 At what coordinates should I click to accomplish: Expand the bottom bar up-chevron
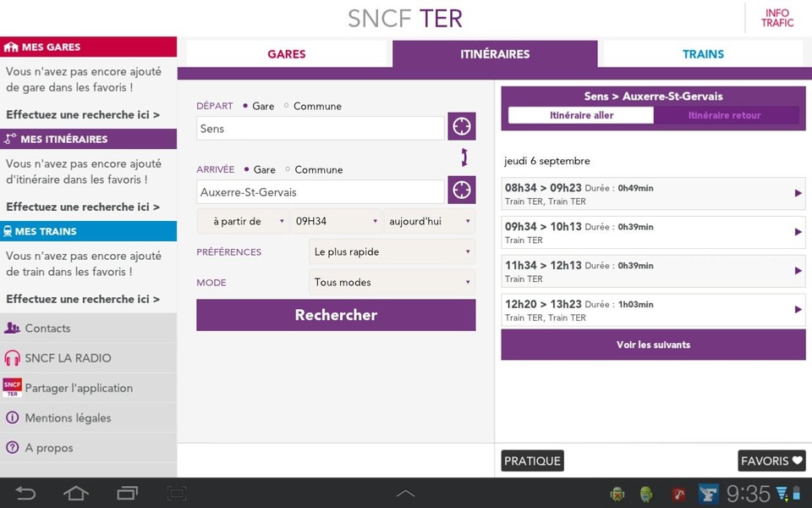pos(405,494)
